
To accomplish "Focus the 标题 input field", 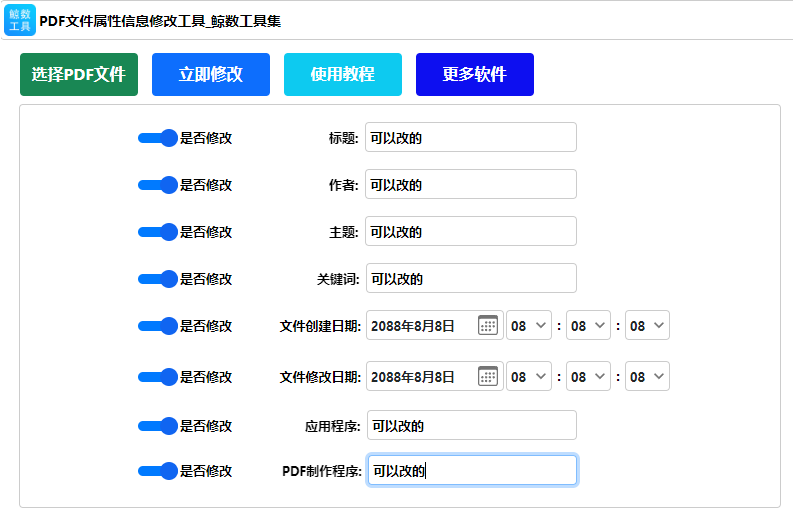I will coord(471,137).
